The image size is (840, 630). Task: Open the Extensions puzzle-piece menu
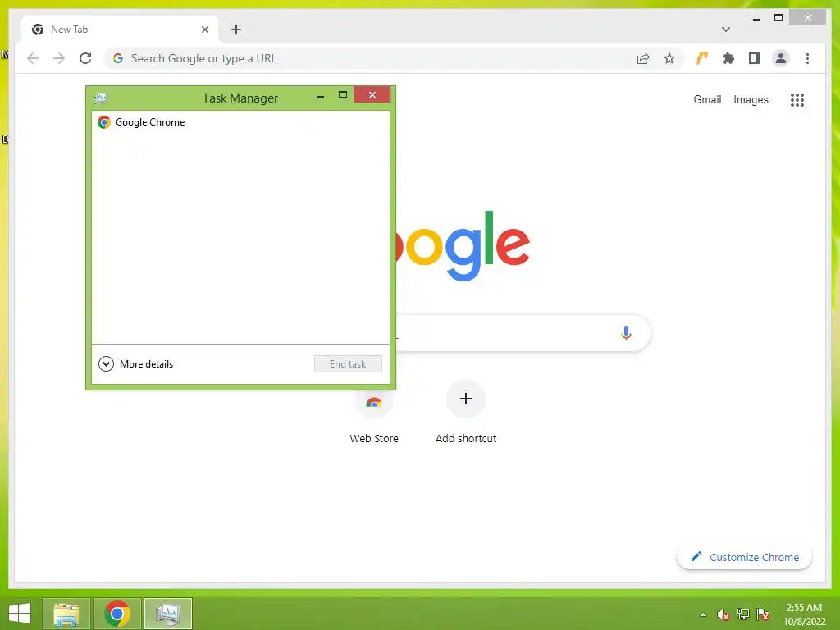pos(728,58)
